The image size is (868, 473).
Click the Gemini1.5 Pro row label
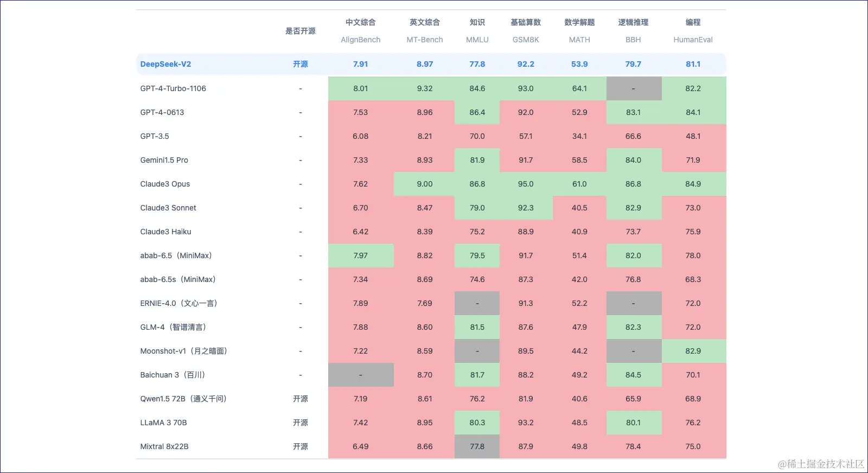(x=164, y=160)
